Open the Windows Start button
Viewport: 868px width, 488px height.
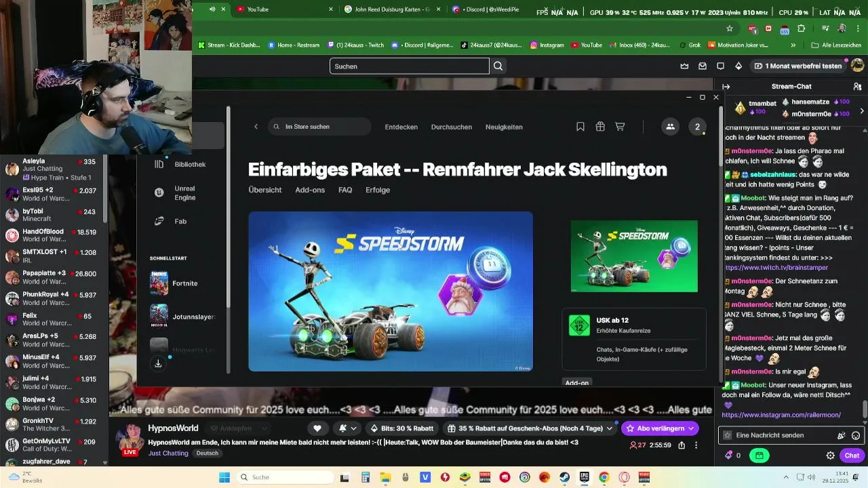(x=224, y=477)
